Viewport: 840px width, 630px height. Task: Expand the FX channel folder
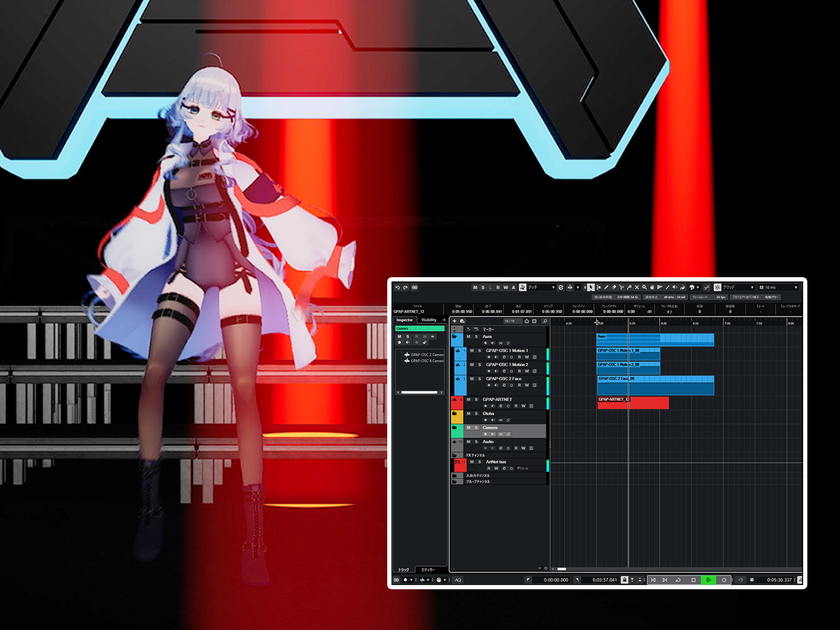click(454, 455)
